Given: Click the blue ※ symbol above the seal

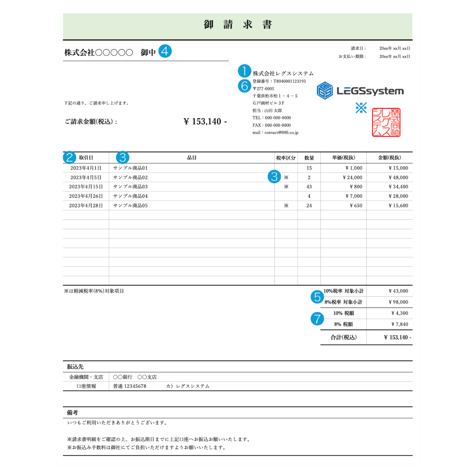Looking at the screenshot, I should [x=361, y=107].
